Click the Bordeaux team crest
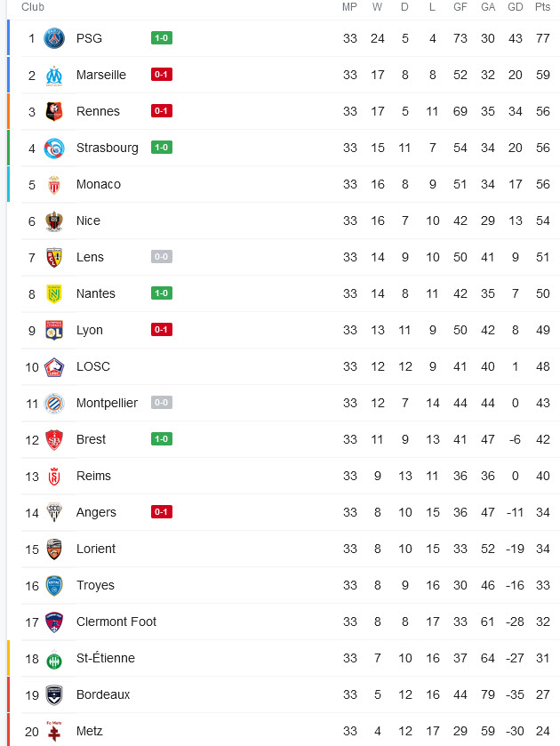 pyautogui.click(x=54, y=694)
